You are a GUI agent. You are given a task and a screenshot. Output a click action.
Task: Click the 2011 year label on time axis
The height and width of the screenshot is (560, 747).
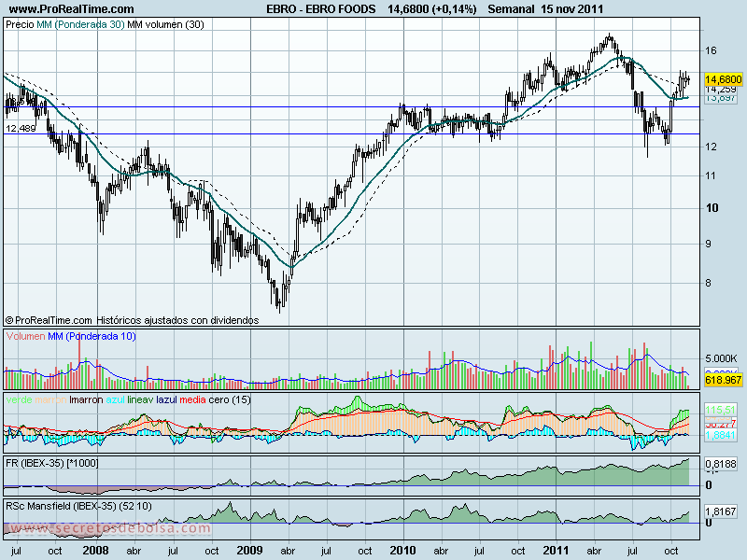coord(556,551)
